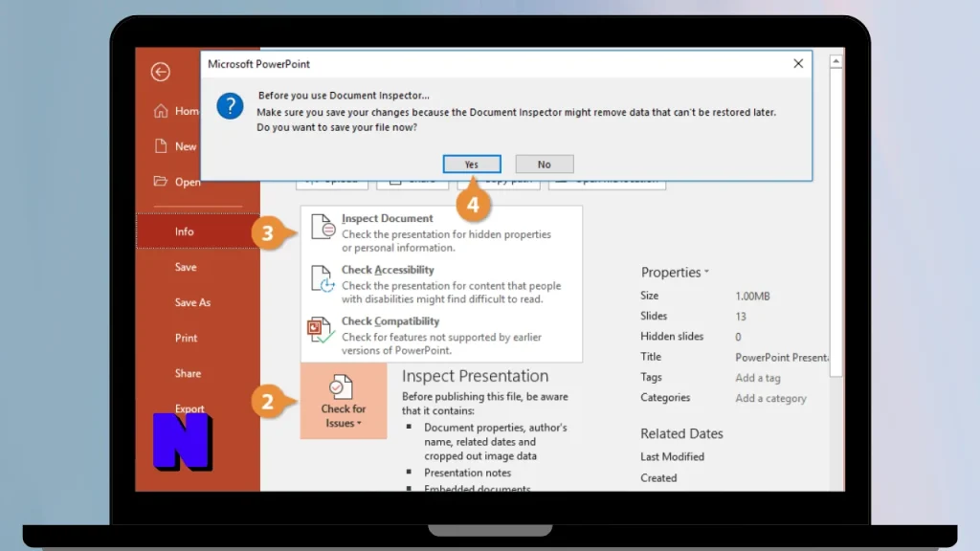The width and height of the screenshot is (980, 551).
Task: Choose Inspect Document menu entry
Action: coord(441,232)
